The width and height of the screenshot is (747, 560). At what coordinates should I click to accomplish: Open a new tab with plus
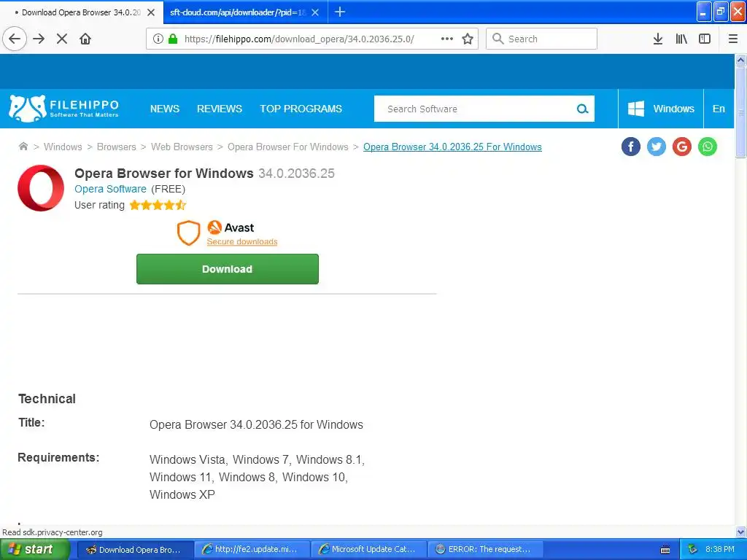click(340, 12)
